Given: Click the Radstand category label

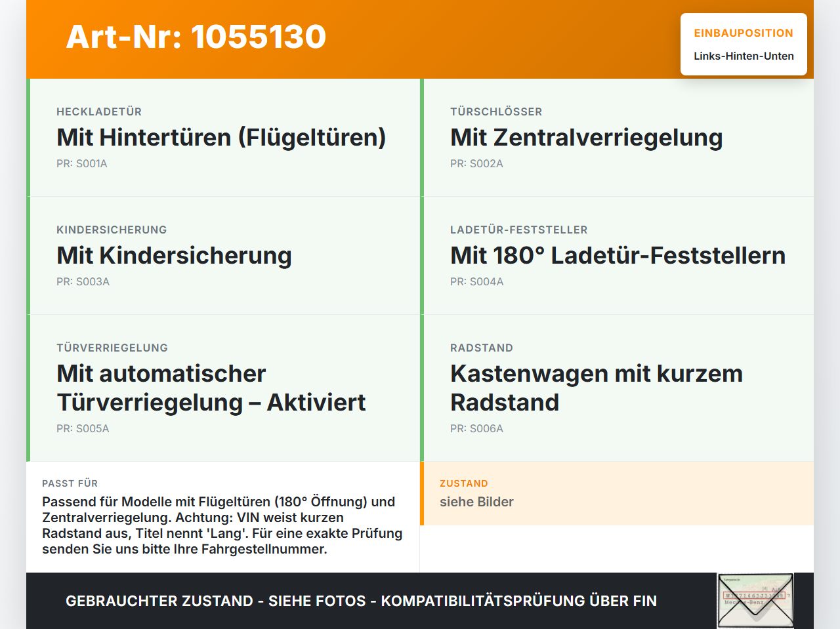Looking at the screenshot, I should click(x=482, y=348).
